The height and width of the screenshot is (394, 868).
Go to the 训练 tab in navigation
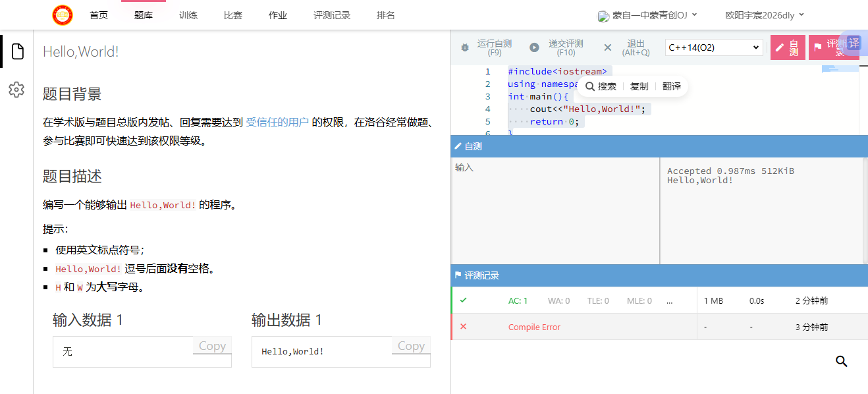[188, 15]
